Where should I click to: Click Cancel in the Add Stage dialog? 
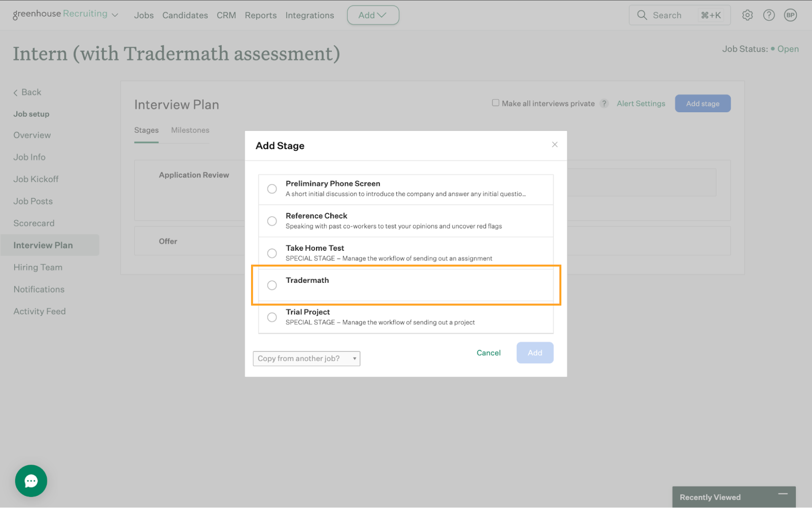pyautogui.click(x=488, y=353)
